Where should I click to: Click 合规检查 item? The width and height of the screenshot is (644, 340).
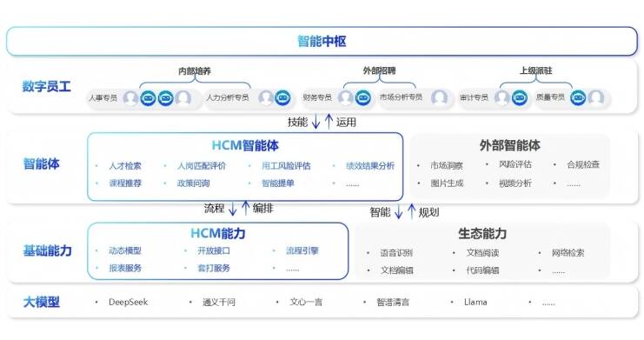tap(583, 164)
